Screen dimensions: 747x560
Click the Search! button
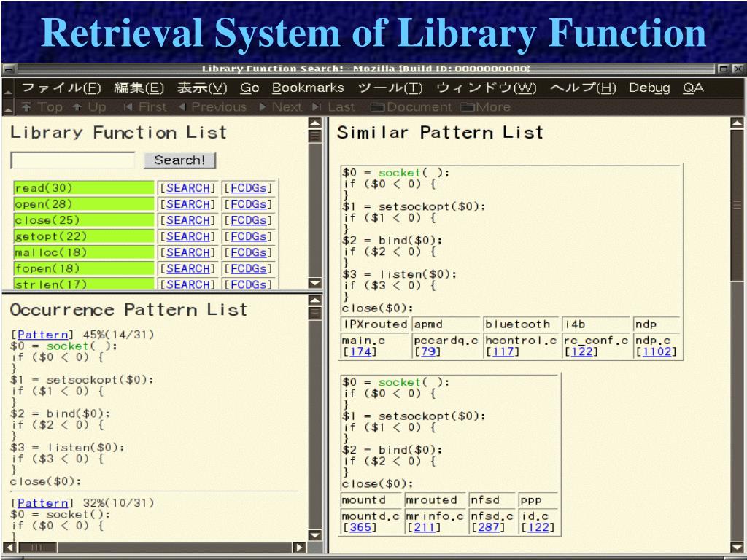pyautogui.click(x=179, y=160)
